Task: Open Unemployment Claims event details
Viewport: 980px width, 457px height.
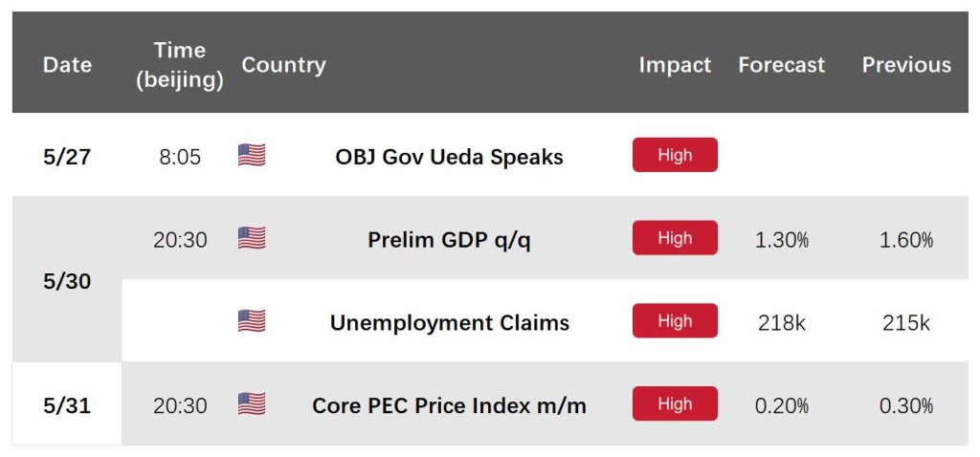Action: [450, 323]
